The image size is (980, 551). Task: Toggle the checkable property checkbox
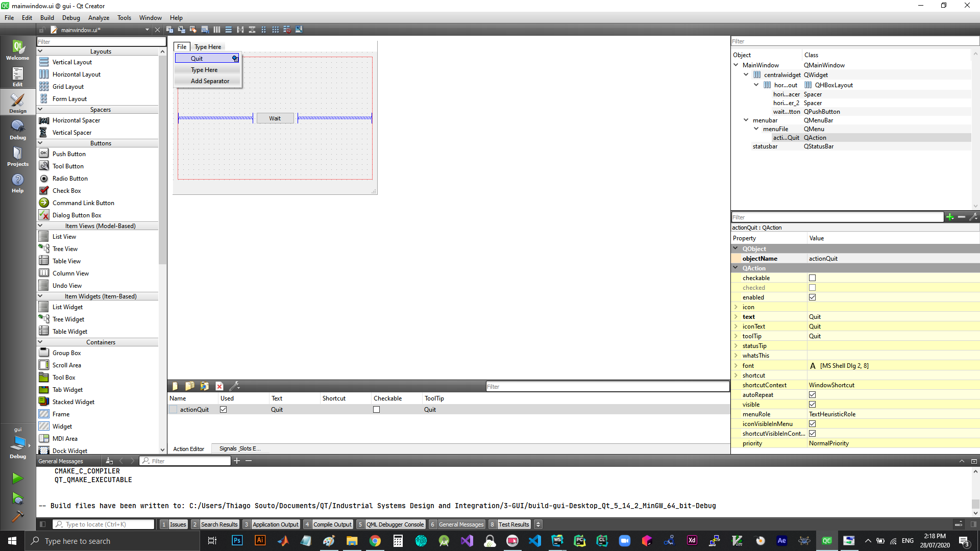[x=812, y=278]
